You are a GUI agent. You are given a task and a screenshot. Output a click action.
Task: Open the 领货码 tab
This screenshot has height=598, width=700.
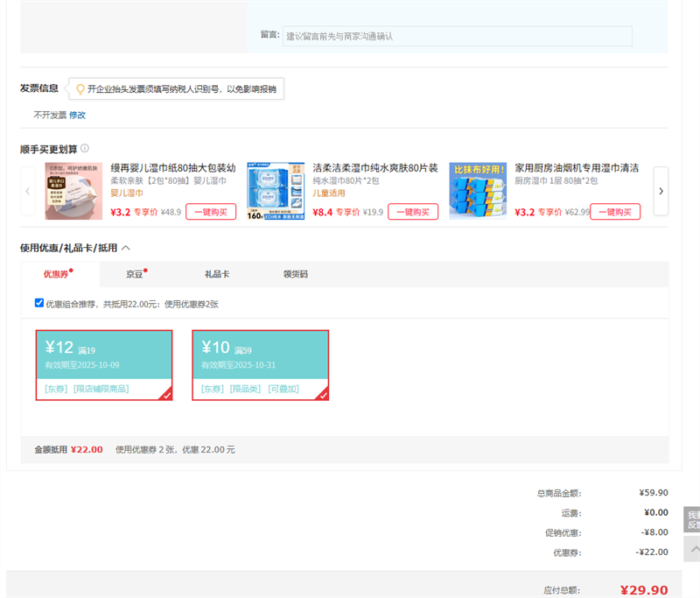[295, 274]
